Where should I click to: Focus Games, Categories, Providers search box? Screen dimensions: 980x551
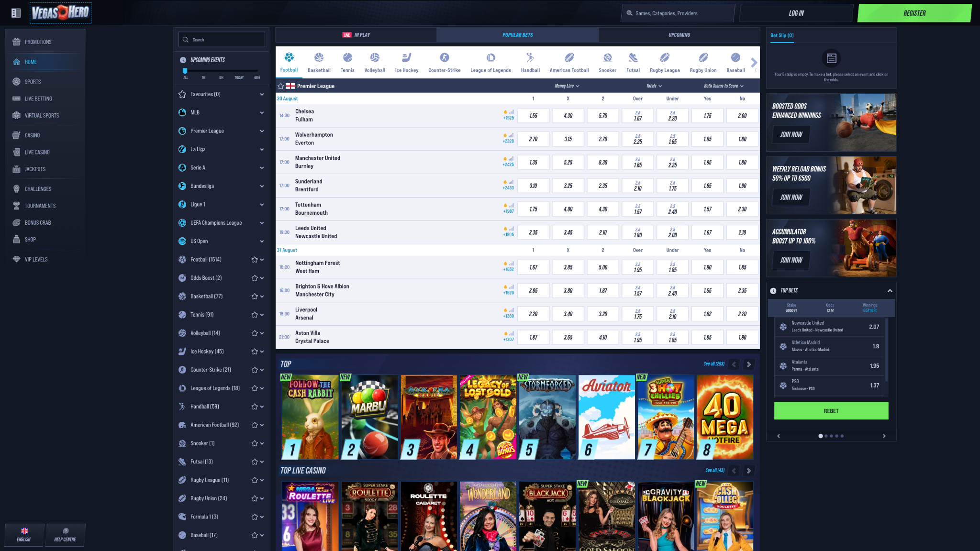pos(678,13)
